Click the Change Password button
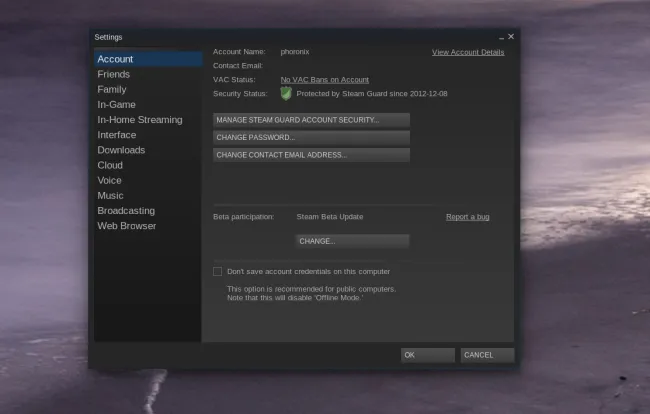The width and height of the screenshot is (650, 414). pyautogui.click(x=311, y=137)
